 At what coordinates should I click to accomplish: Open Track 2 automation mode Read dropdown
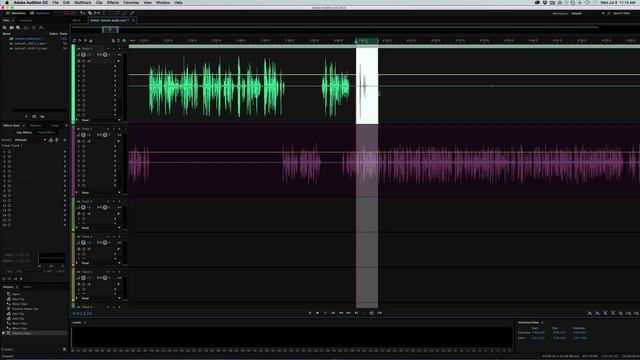click(x=100, y=193)
